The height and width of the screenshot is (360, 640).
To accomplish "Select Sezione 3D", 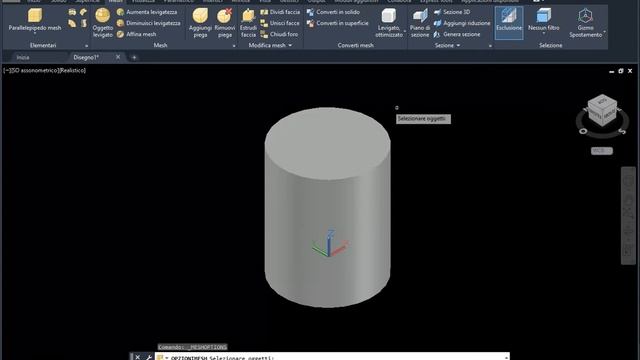I will click(x=451, y=12).
